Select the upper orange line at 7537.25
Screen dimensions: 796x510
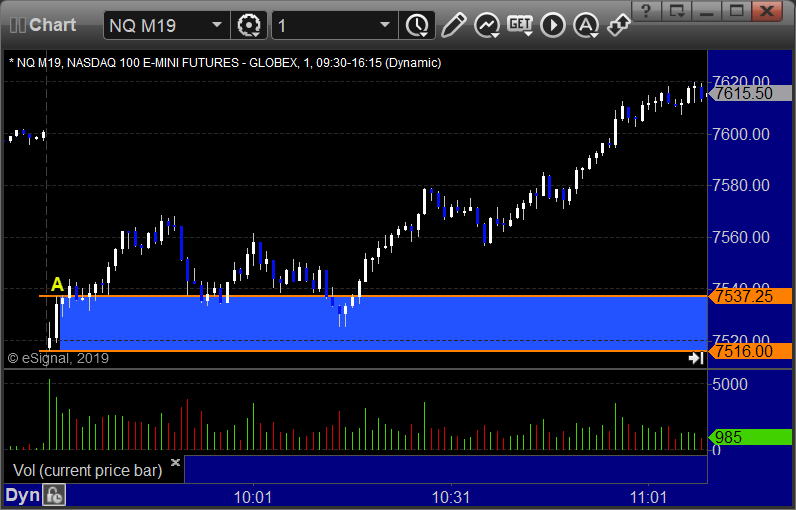pyautogui.click(x=373, y=296)
